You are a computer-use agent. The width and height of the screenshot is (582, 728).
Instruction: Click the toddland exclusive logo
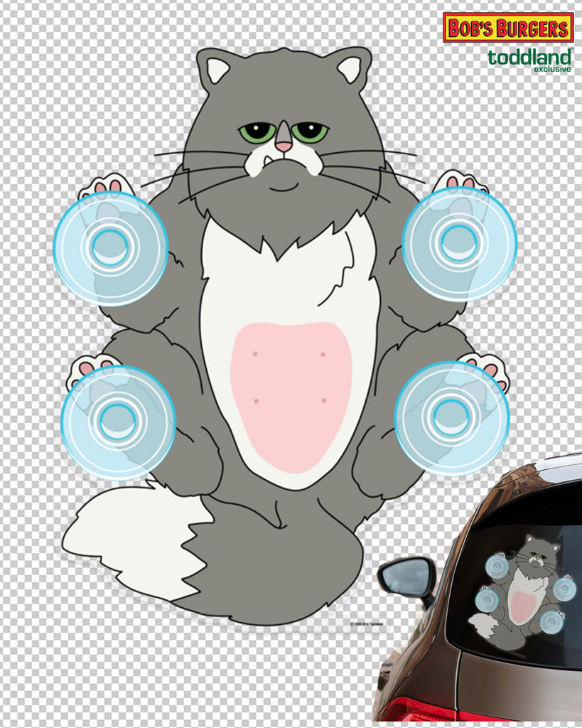tap(529, 61)
